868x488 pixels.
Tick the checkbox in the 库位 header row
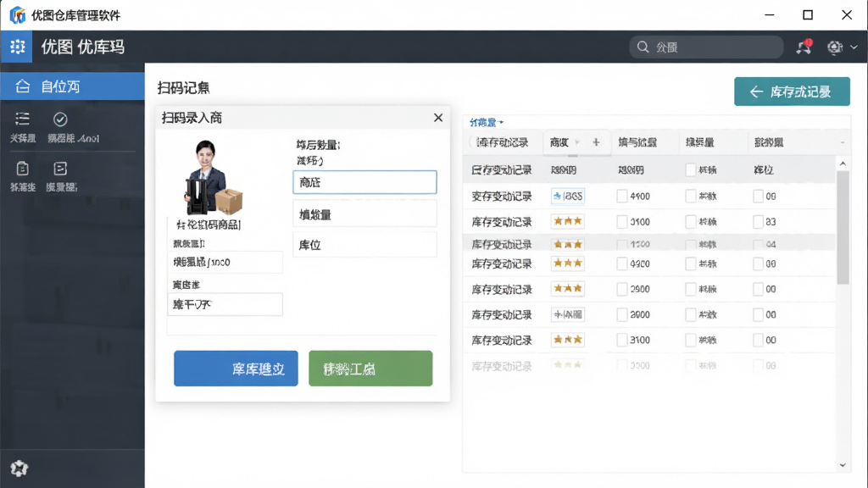tap(690, 169)
